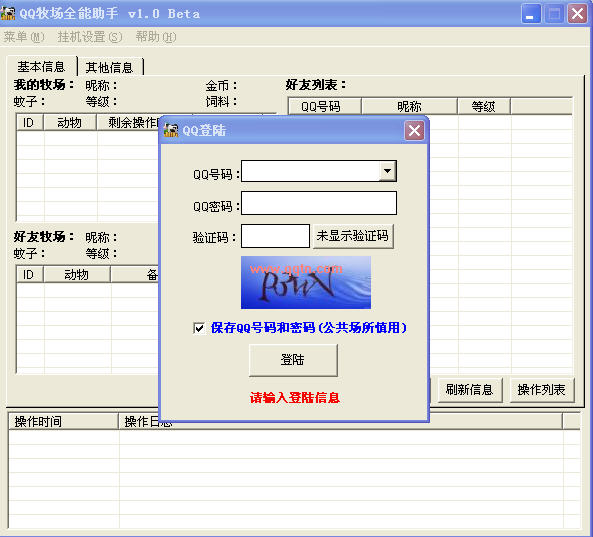Switch to the 其他信息 tab
593x537 pixels.
click(x=110, y=67)
